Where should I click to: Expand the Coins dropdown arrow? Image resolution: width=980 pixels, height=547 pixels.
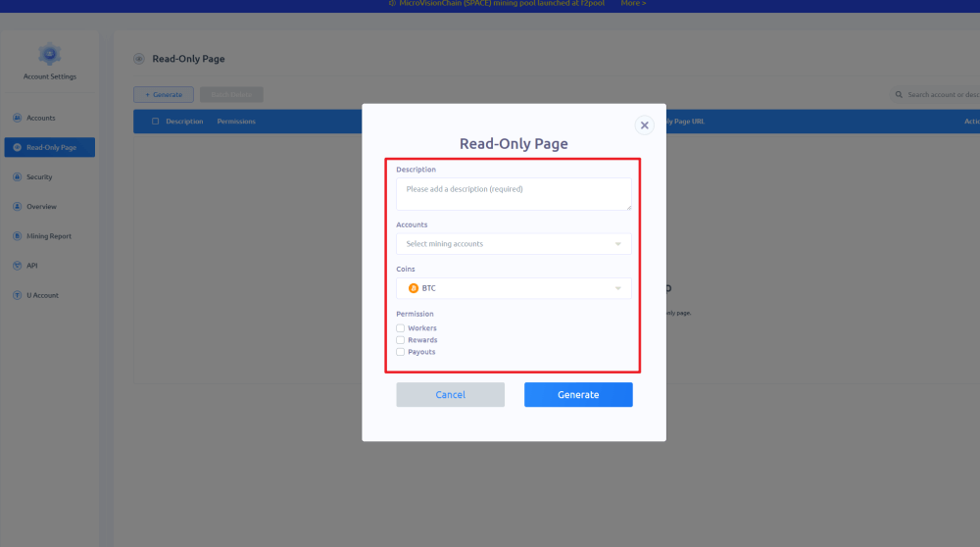[x=617, y=288]
